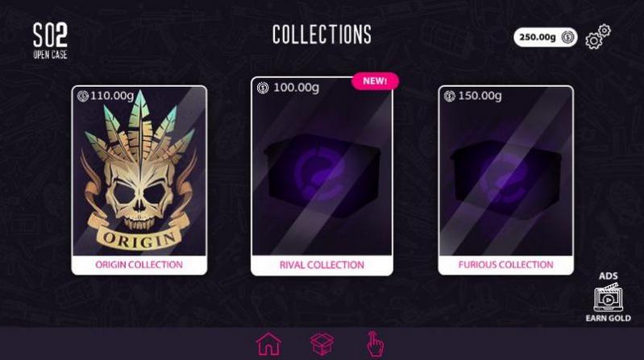Click the Collections page title
Image resolution: width=644 pixels, height=360 pixels.
(x=322, y=35)
